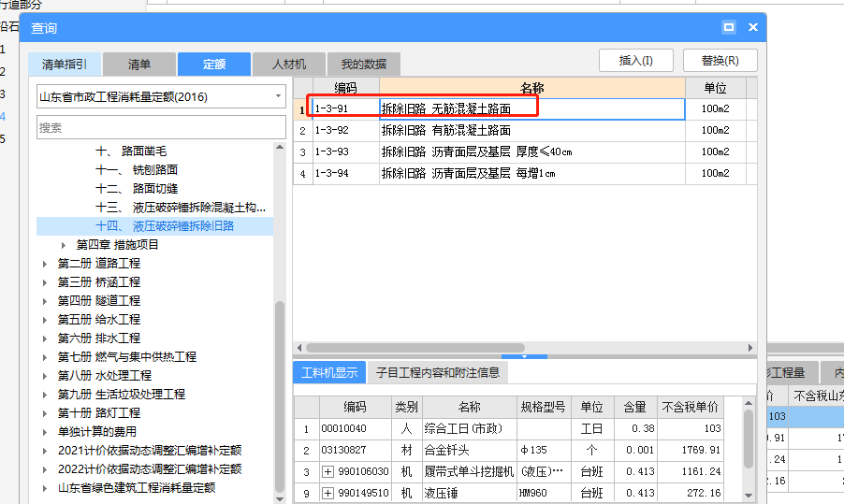Select tree item 十二、路面切缝

pos(137,189)
